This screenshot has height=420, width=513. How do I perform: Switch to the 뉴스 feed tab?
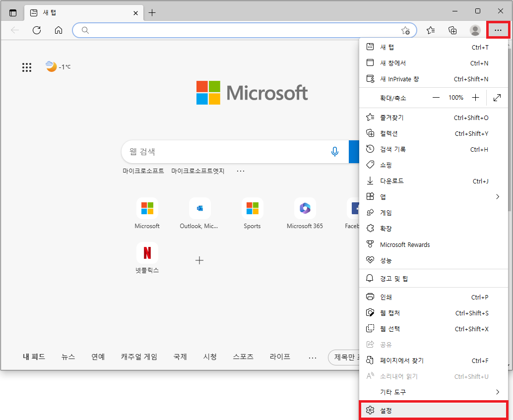68,357
